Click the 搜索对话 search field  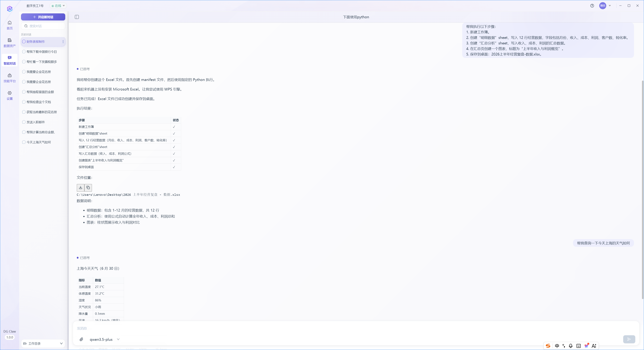coord(43,26)
